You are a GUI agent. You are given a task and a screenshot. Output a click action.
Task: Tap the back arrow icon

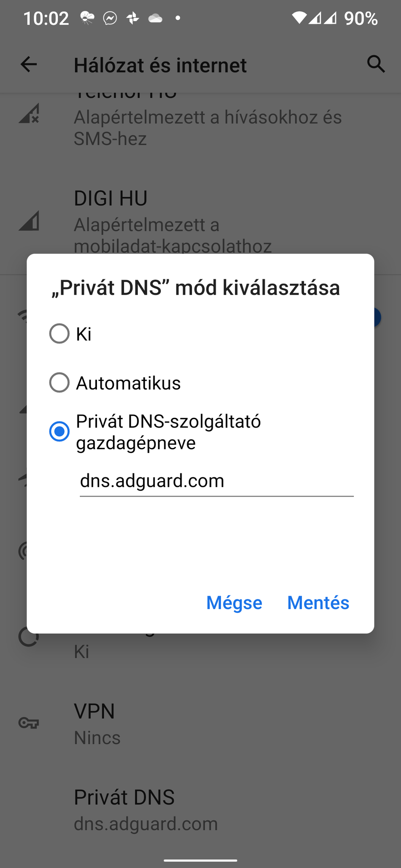[29, 64]
